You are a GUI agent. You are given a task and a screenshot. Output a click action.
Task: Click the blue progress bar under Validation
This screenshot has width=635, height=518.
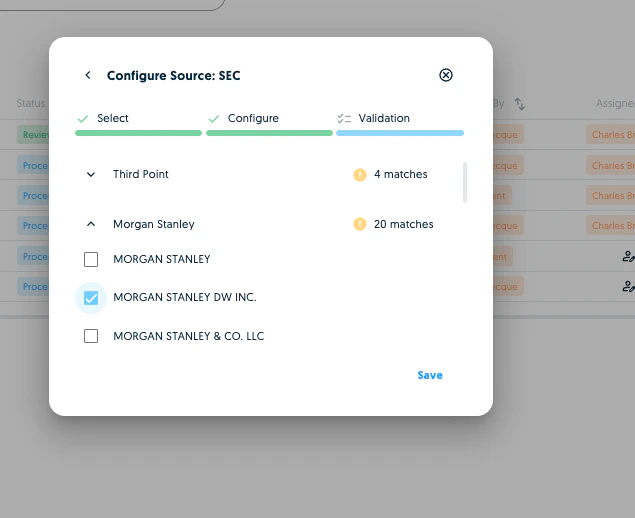pos(400,133)
